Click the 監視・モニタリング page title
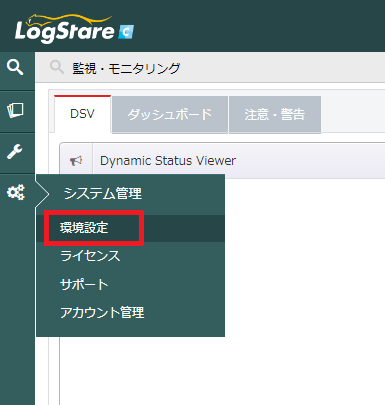This screenshot has height=405, width=385. [x=126, y=68]
